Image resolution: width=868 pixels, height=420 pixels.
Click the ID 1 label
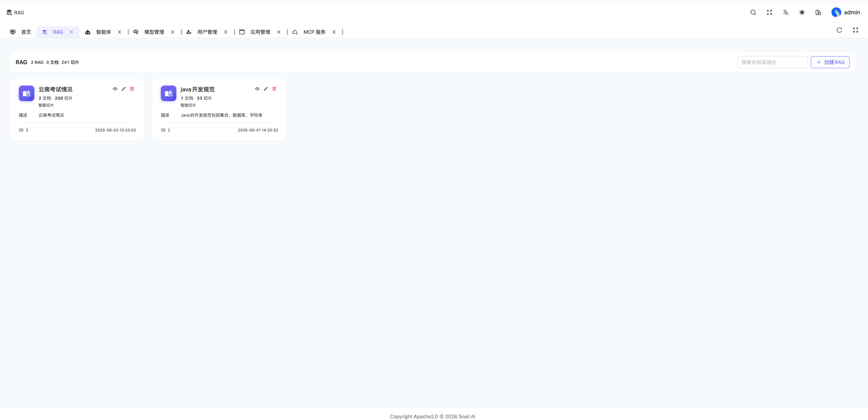(x=165, y=130)
